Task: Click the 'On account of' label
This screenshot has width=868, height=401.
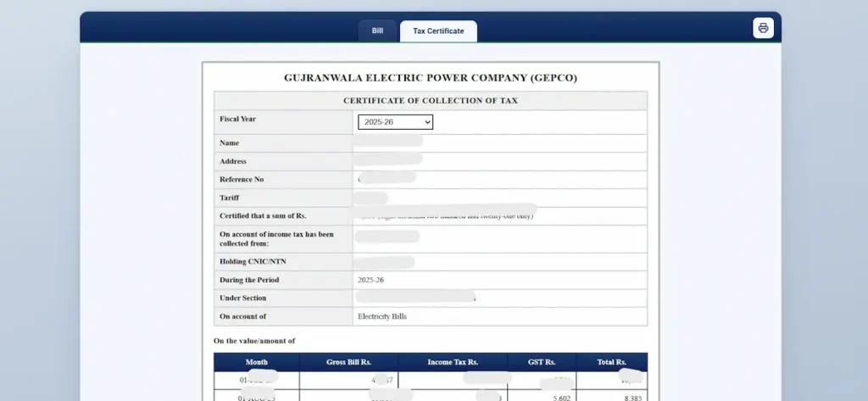Action: tap(243, 317)
